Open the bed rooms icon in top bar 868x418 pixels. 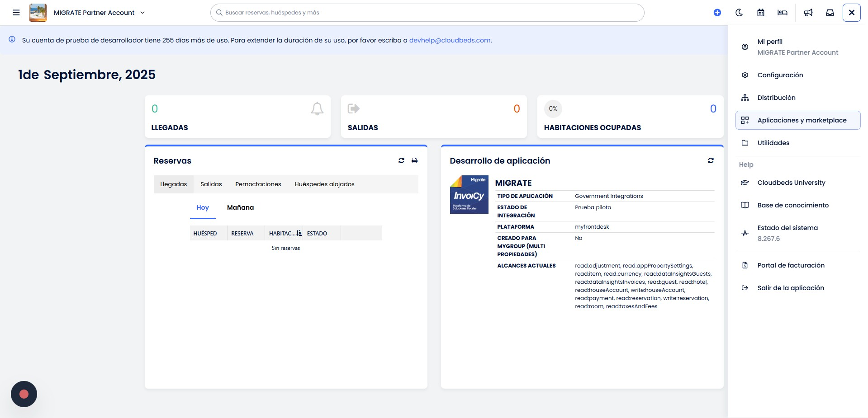point(783,13)
